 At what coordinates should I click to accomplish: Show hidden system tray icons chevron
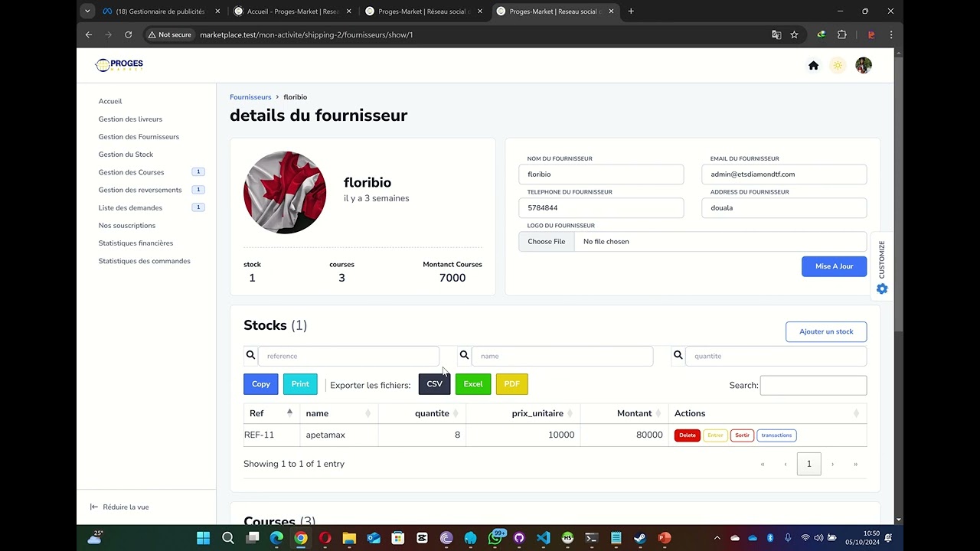coord(717,538)
